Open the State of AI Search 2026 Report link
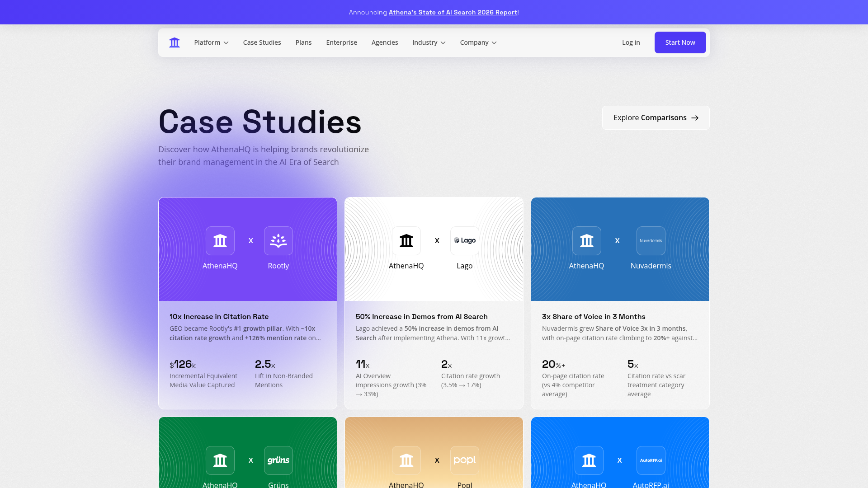The height and width of the screenshot is (488, 868). pos(453,12)
